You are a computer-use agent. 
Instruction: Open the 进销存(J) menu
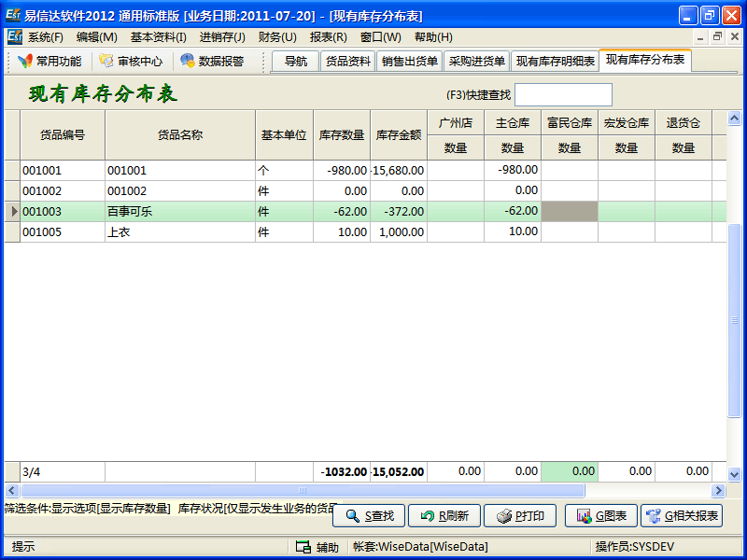pos(222,37)
